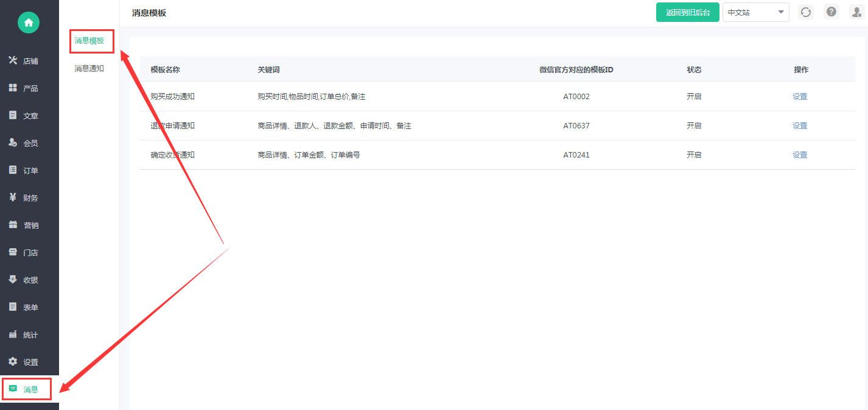Click template ID AT0637
Image resolution: width=868 pixels, height=410 pixels.
576,125
